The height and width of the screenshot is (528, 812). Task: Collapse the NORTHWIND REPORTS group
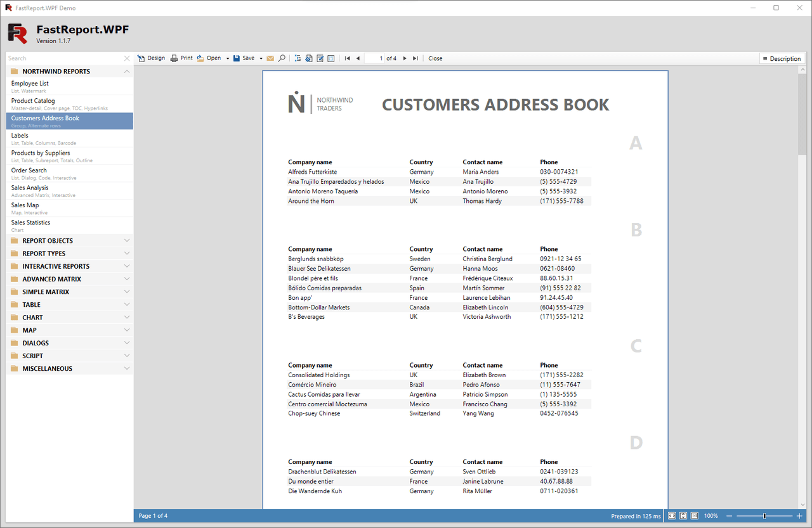[70, 72]
